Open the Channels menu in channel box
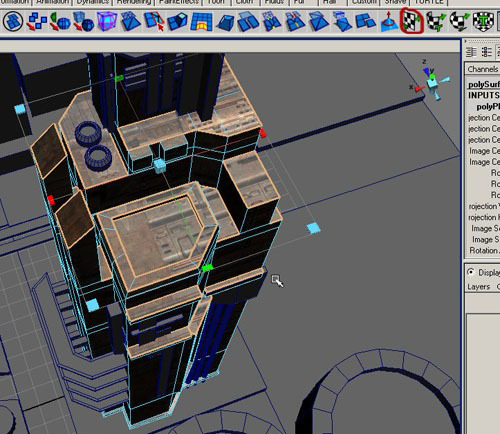500x434 pixels. [x=483, y=69]
